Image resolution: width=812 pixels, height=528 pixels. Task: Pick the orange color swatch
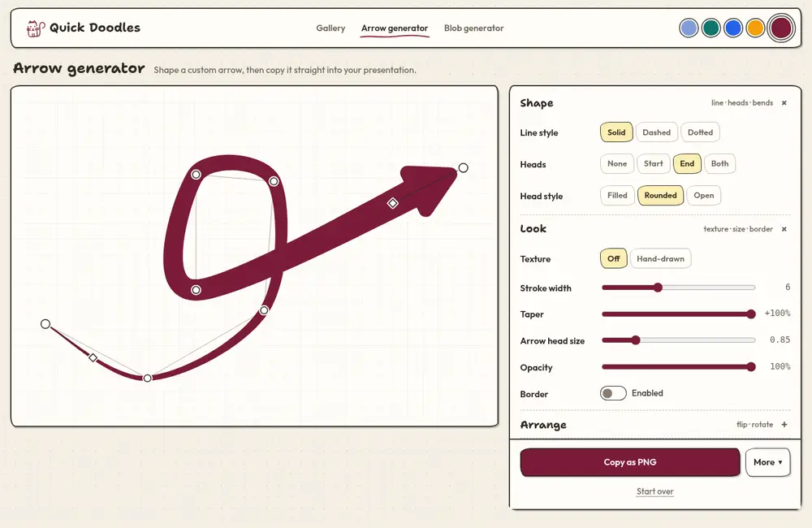tap(755, 28)
